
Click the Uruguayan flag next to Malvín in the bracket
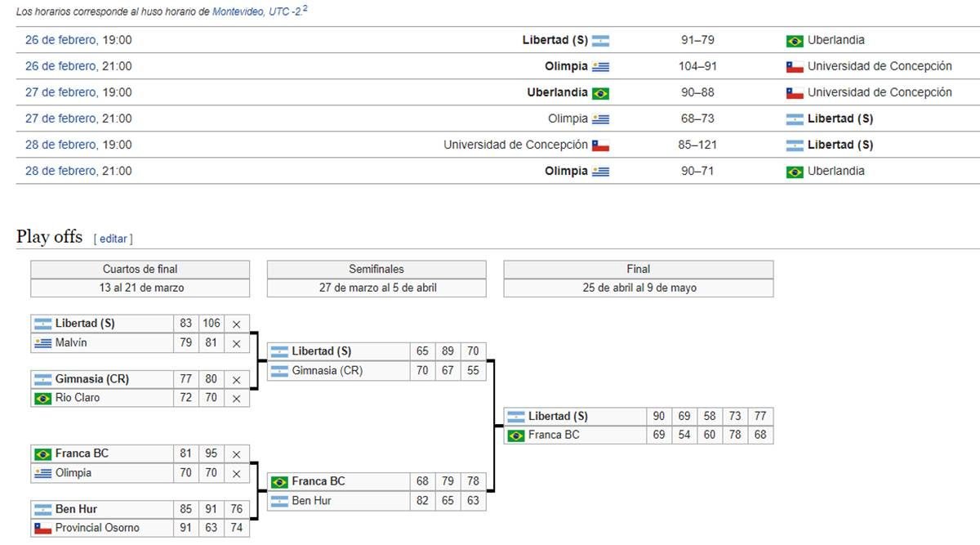pyautogui.click(x=42, y=343)
